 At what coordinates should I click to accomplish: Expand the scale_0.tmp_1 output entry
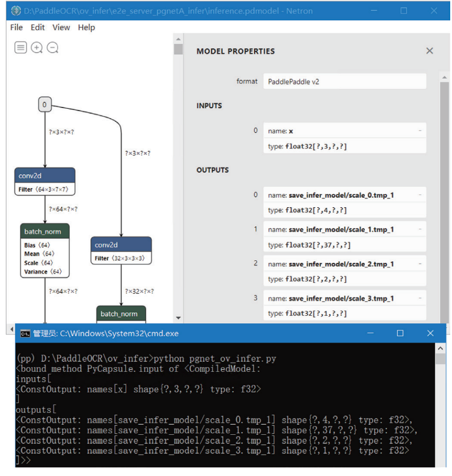tap(420, 195)
